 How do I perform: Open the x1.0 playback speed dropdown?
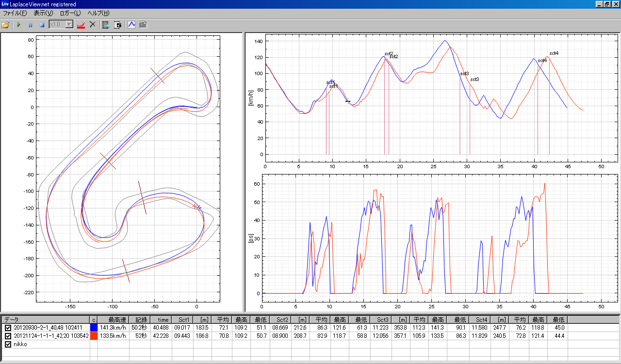point(69,24)
